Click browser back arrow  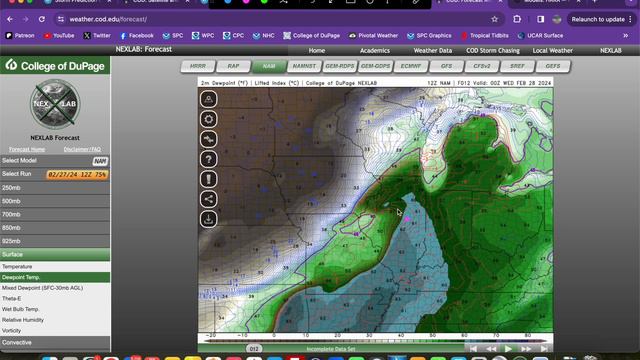click(x=10, y=19)
